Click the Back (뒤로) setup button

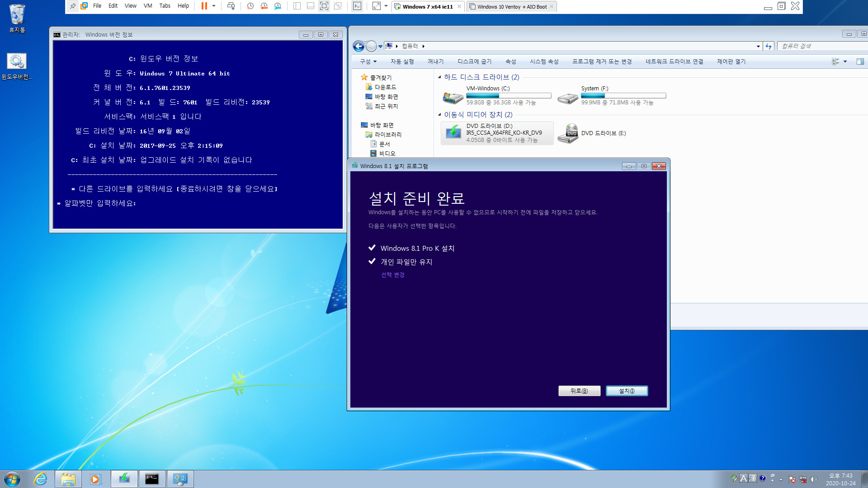click(x=579, y=391)
